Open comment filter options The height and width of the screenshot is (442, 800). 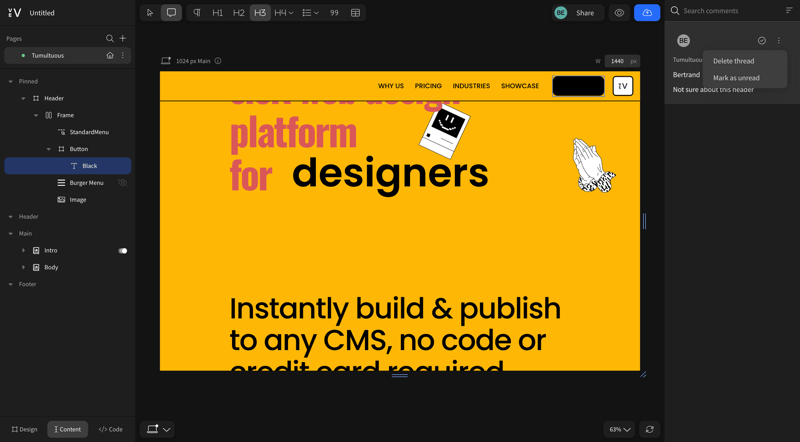[x=789, y=11]
